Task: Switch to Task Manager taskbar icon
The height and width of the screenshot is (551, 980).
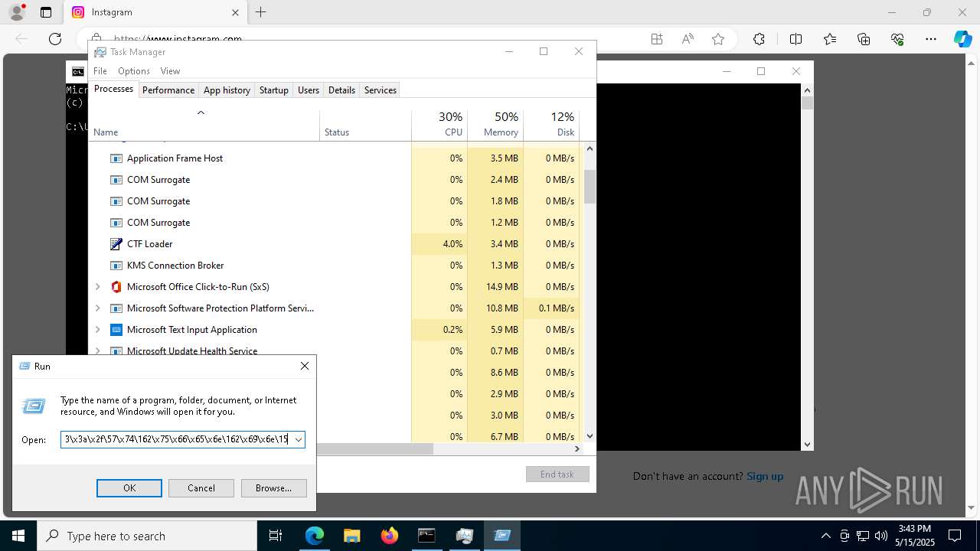Action: [x=464, y=536]
